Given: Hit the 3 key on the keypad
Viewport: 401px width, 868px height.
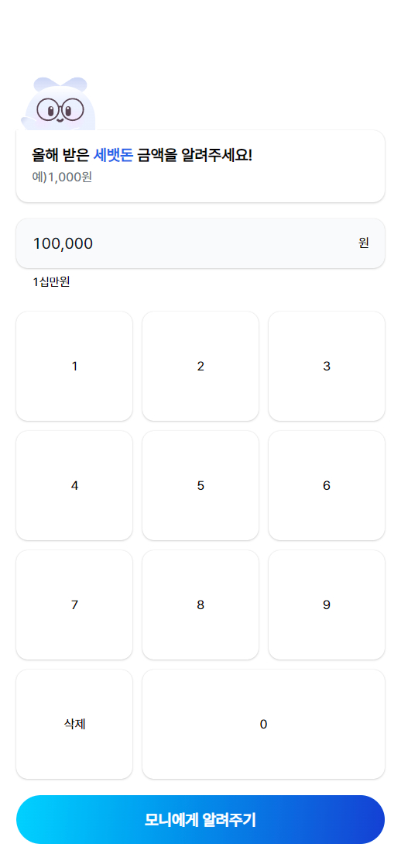Looking at the screenshot, I should pyautogui.click(x=327, y=366).
